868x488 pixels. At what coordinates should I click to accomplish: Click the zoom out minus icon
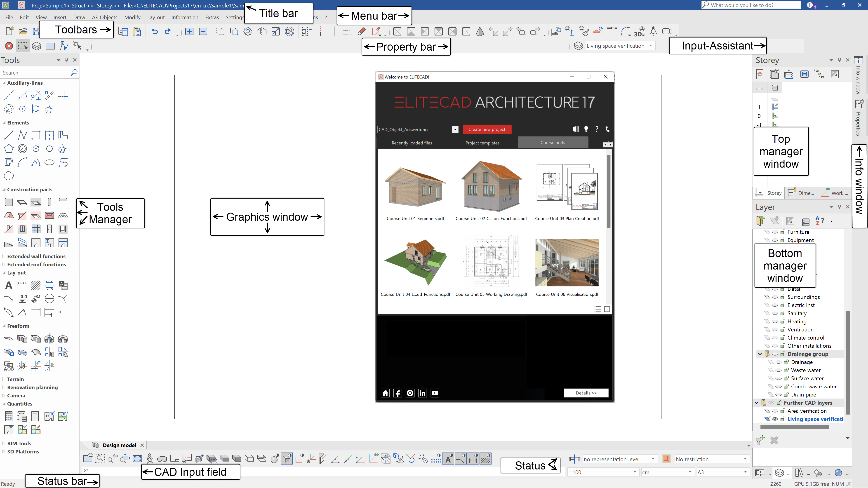pos(203,31)
